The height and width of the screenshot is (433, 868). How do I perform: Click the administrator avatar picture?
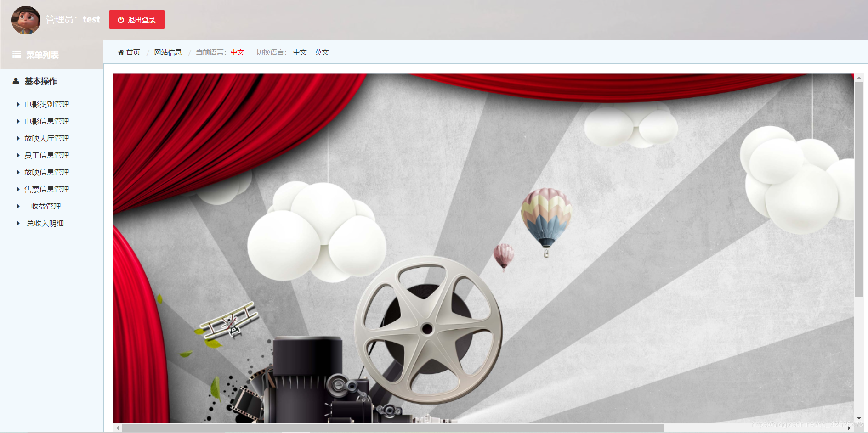click(x=26, y=20)
